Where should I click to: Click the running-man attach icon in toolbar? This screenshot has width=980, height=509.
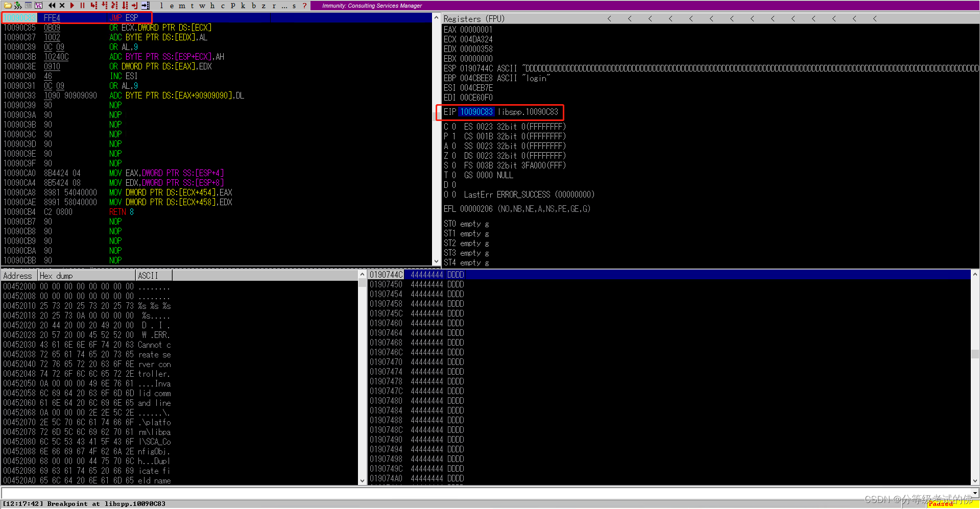pyautogui.click(x=18, y=6)
